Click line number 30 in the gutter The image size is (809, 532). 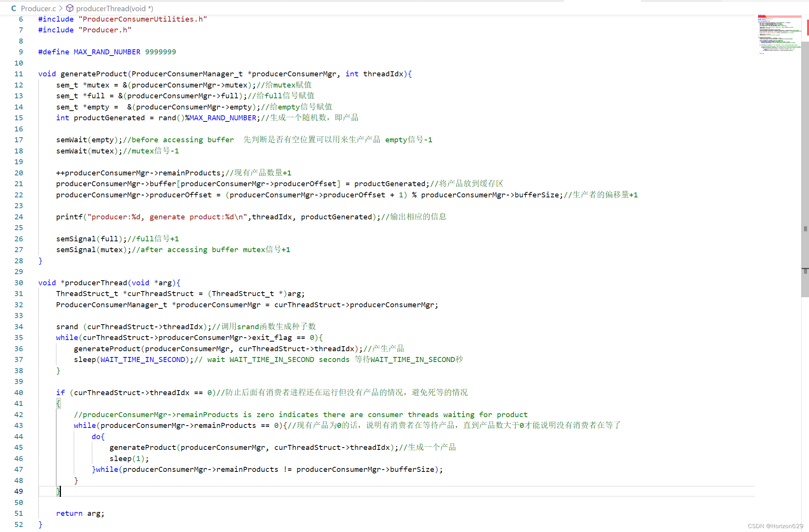19,283
